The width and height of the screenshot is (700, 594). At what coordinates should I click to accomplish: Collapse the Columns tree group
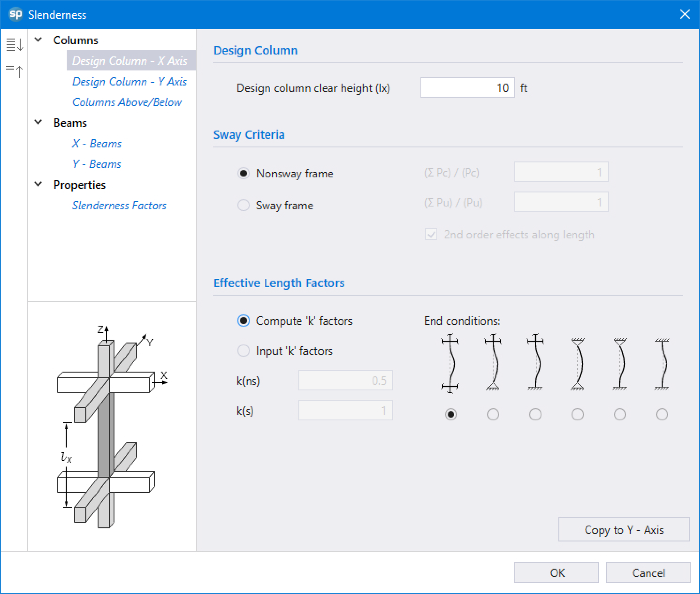click(x=39, y=40)
